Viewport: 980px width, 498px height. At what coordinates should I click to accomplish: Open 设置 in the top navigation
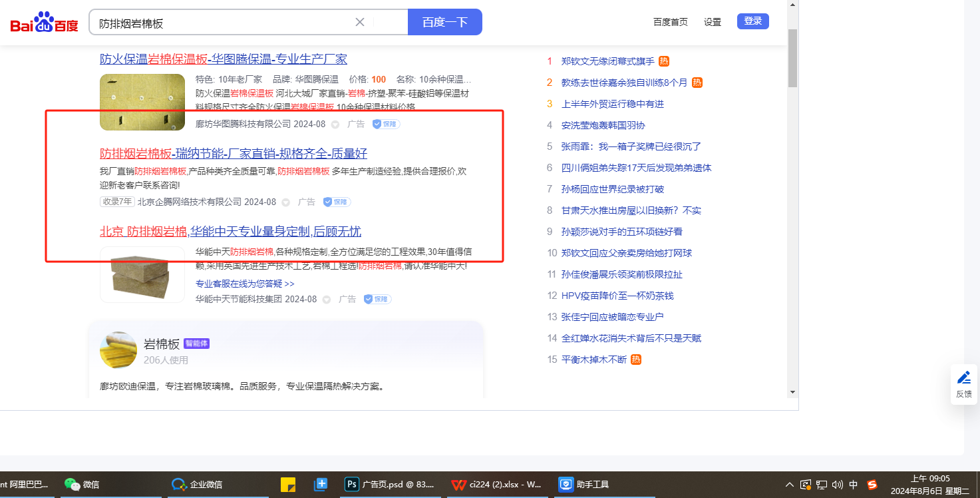713,22
